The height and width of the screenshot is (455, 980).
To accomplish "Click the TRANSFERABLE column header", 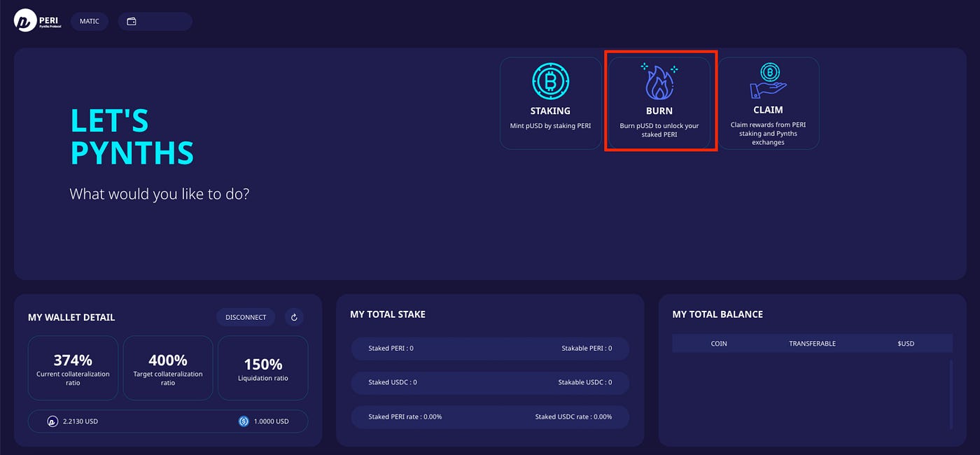I will 812,344.
